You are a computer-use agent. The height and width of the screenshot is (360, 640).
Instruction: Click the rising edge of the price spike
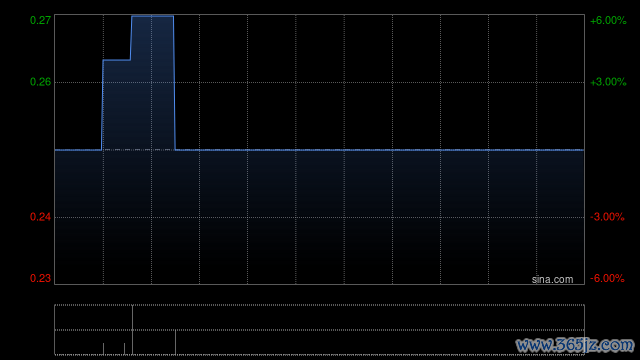pos(102,105)
